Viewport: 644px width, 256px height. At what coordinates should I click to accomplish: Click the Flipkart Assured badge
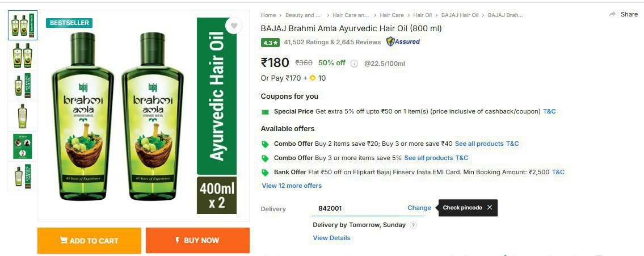click(x=403, y=41)
